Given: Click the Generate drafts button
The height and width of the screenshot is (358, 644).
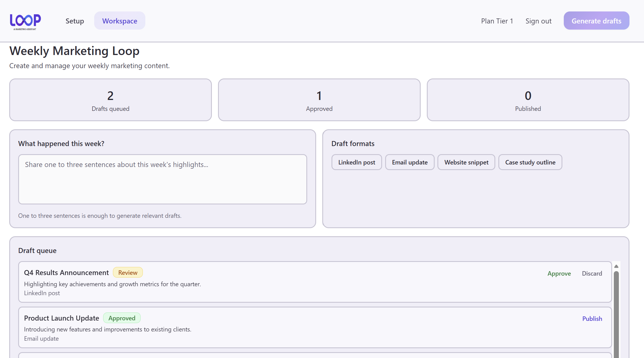Looking at the screenshot, I should (596, 21).
